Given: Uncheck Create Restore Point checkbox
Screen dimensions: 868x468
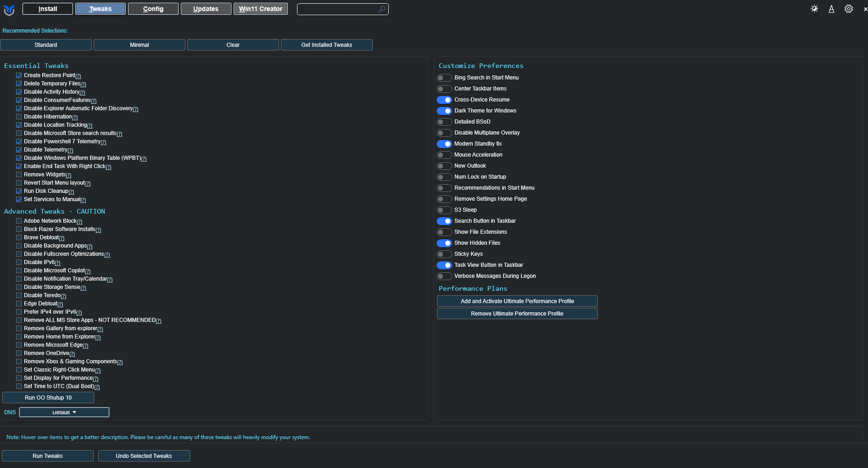Looking at the screenshot, I should pos(19,75).
